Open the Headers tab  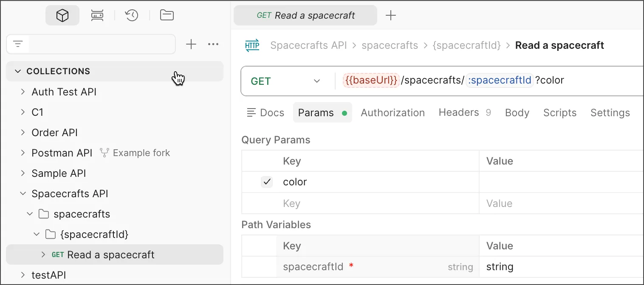pyautogui.click(x=465, y=113)
